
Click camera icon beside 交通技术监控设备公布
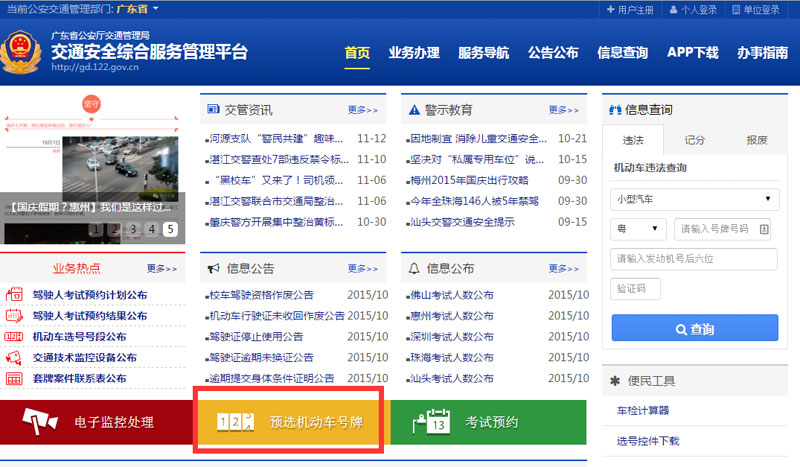[x=14, y=357]
